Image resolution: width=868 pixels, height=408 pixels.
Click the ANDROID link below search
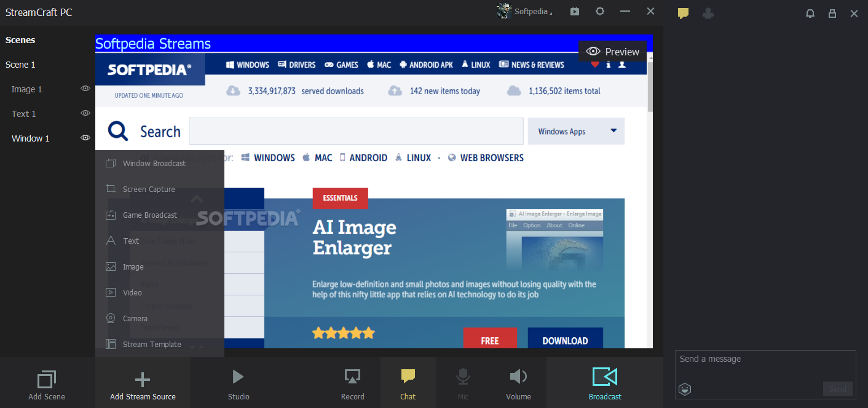(x=363, y=158)
